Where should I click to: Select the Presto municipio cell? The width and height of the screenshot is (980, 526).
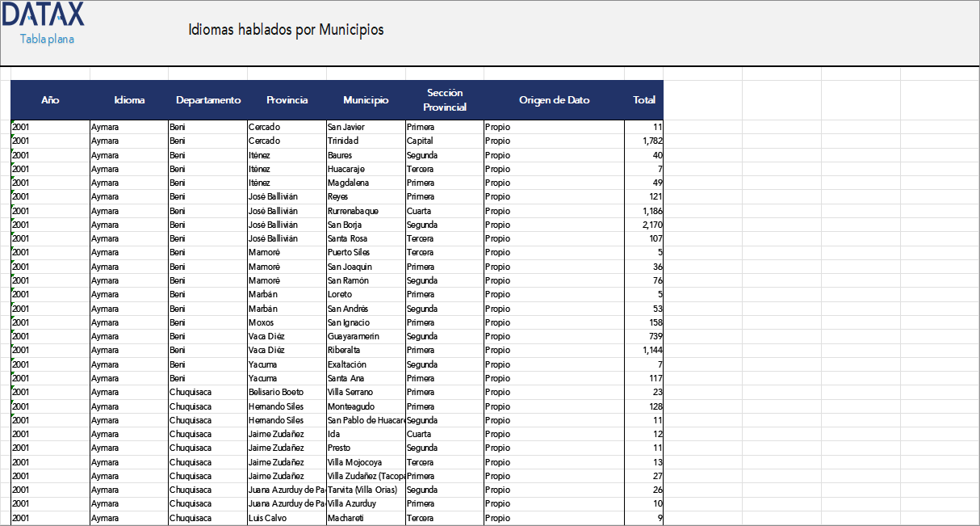(366, 448)
